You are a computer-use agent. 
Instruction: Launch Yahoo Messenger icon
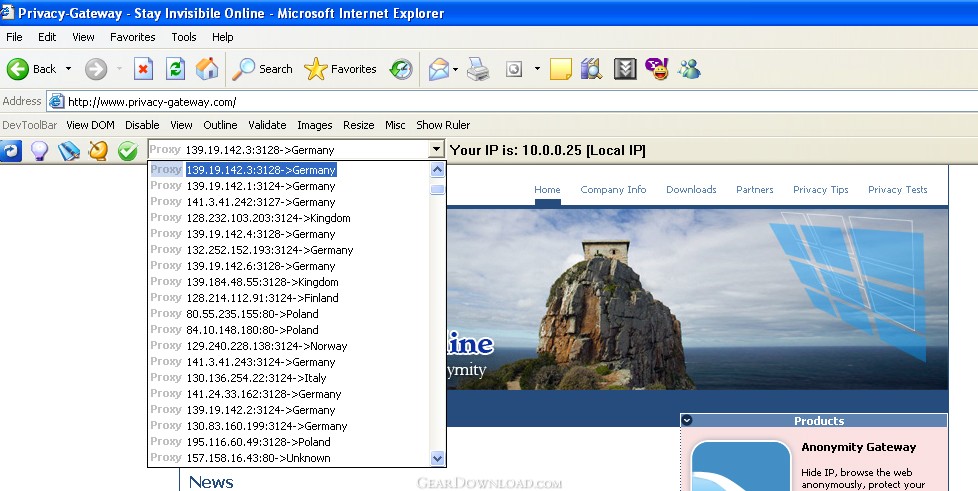point(657,69)
